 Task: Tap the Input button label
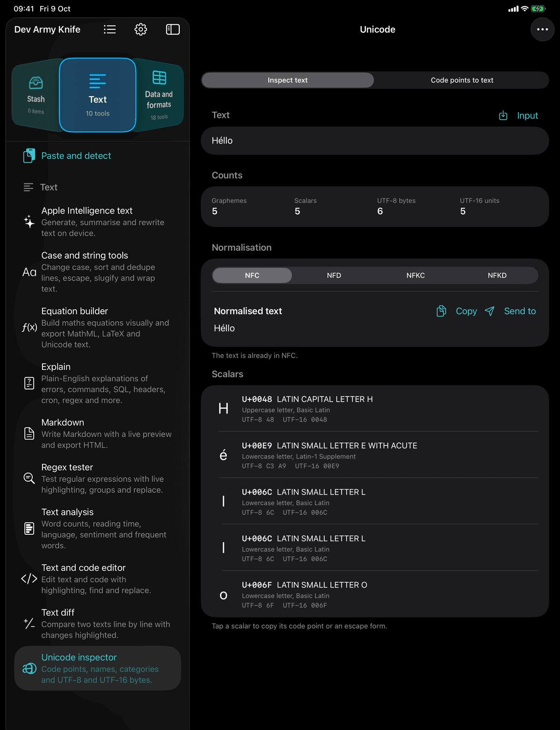click(527, 115)
